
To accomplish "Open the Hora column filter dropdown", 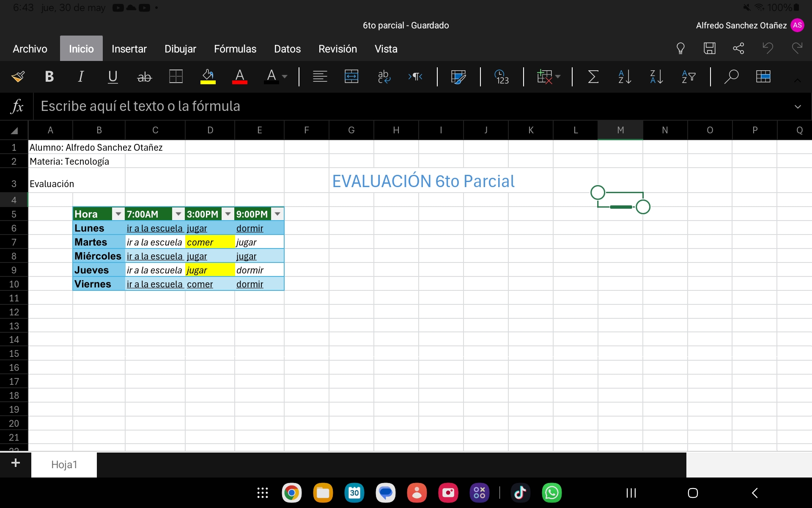I will click(x=118, y=214).
